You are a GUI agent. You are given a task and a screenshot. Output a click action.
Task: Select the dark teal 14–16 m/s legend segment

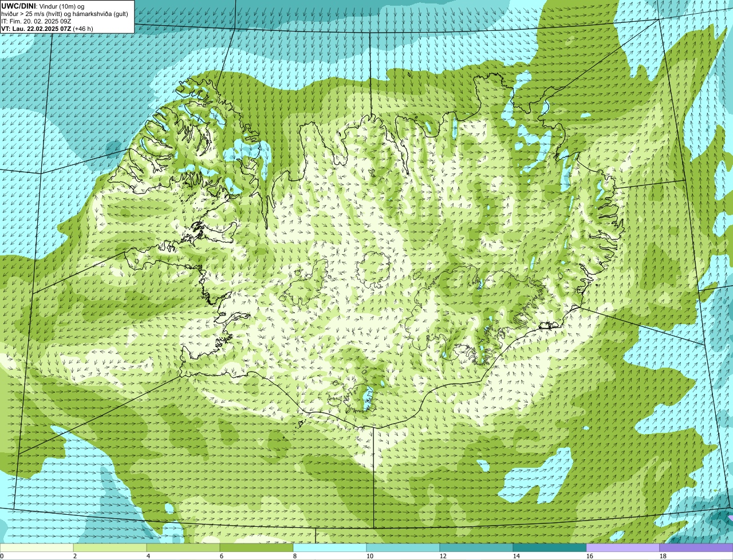click(x=550, y=548)
